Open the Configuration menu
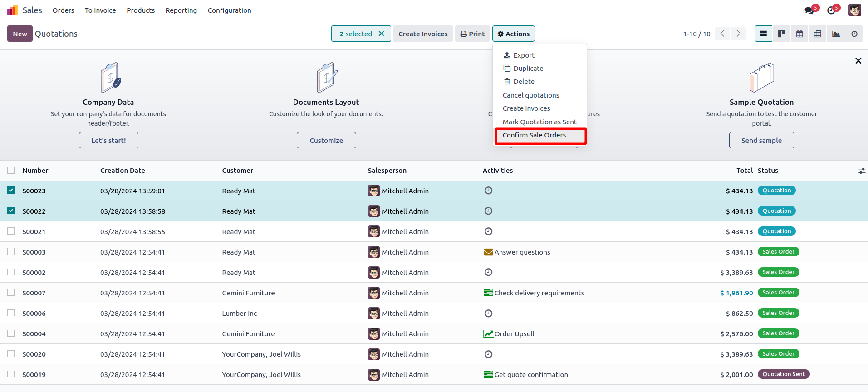This screenshot has width=868, height=392. [229, 10]
